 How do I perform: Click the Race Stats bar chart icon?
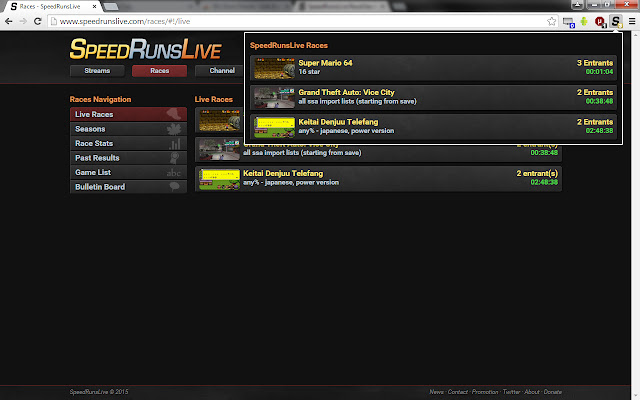(x=175, y=144)
